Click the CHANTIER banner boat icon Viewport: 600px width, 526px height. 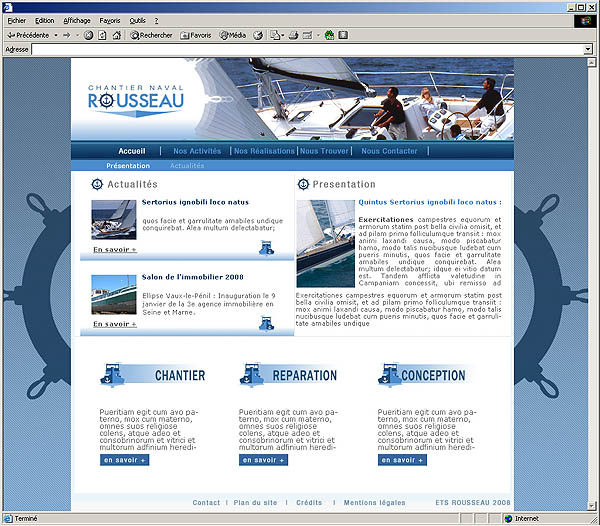[112, 375]
